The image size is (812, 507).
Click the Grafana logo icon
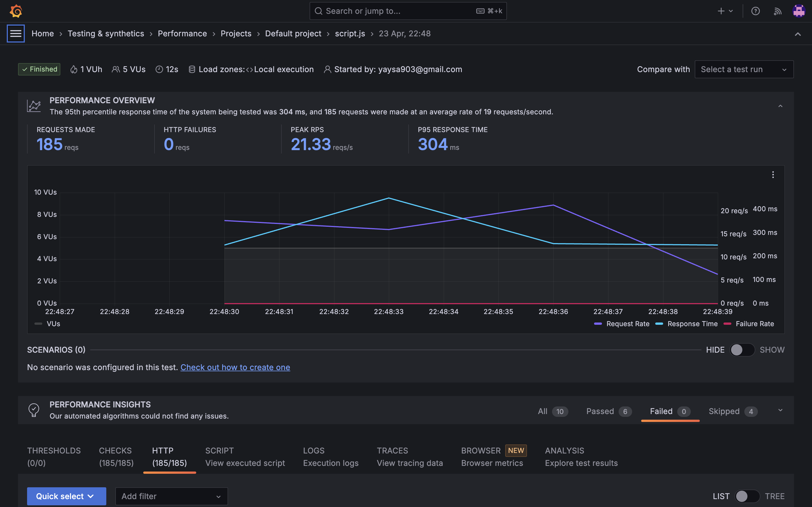click(x=16, y=11)
